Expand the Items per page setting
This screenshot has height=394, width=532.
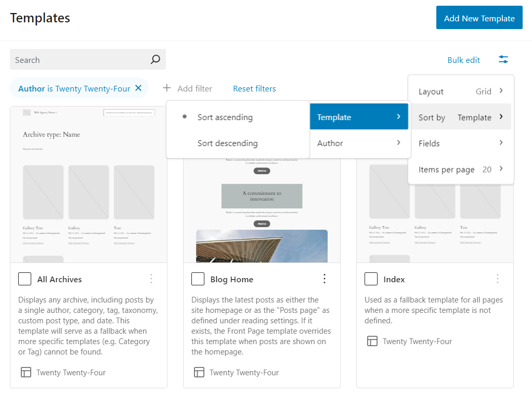point(460,169)
